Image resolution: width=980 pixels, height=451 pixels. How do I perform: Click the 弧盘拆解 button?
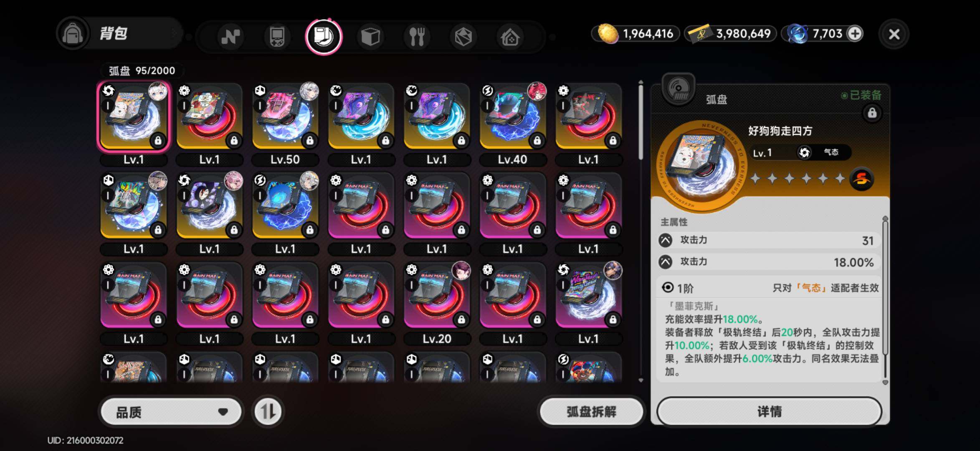591,412
